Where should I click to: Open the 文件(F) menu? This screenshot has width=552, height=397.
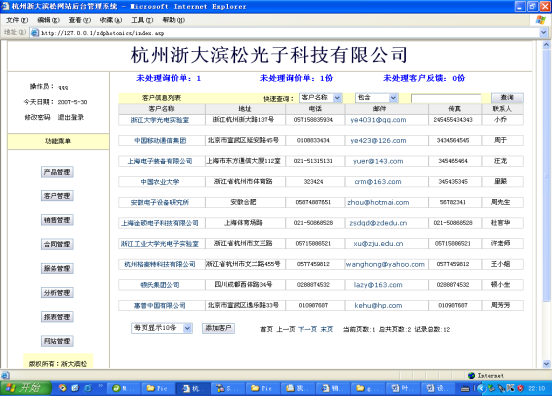point(17,20)
